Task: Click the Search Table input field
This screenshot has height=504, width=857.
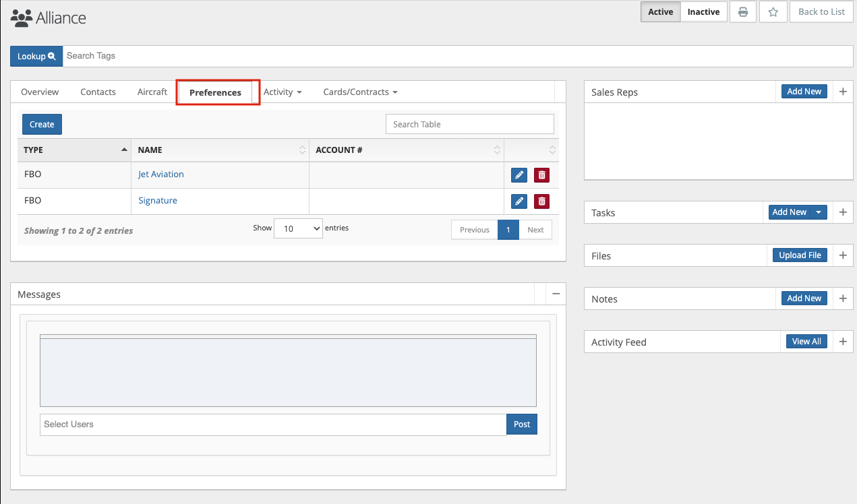Action: pyautogui.click(x=469, y=125)
